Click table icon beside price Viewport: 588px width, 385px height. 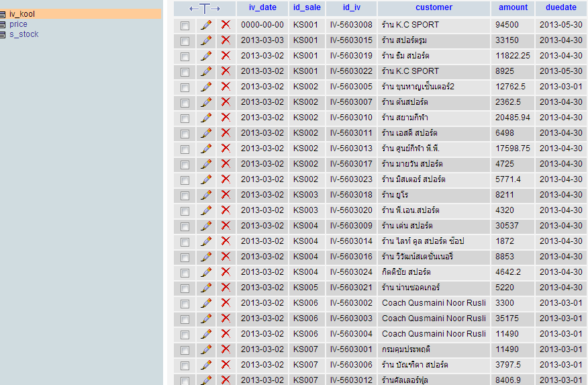click(x=3, y=25)
